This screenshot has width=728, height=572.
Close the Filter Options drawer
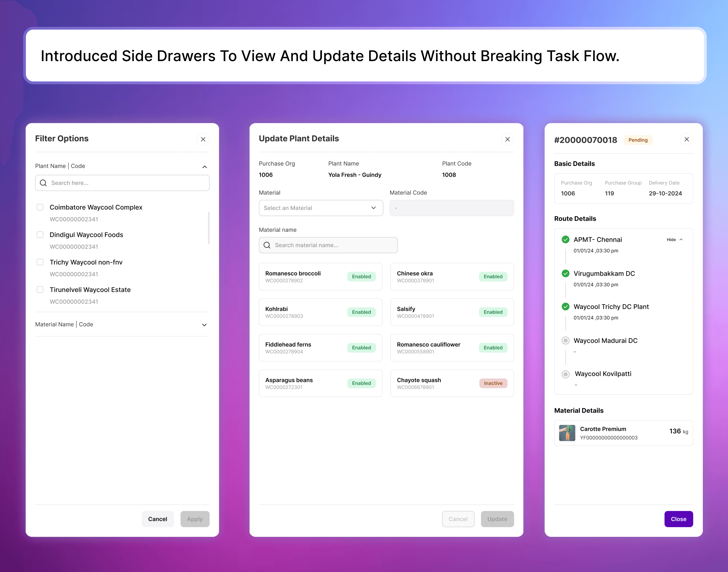pos(203,139)
